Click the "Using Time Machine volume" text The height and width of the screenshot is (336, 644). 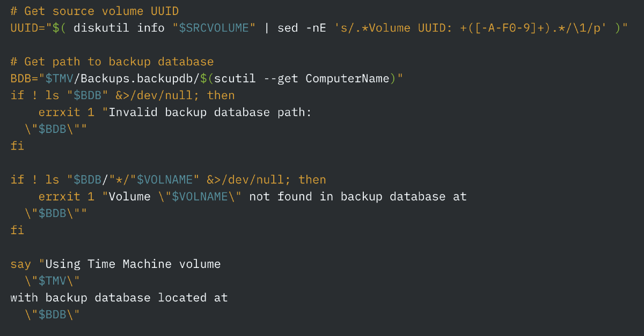[133, 264]
